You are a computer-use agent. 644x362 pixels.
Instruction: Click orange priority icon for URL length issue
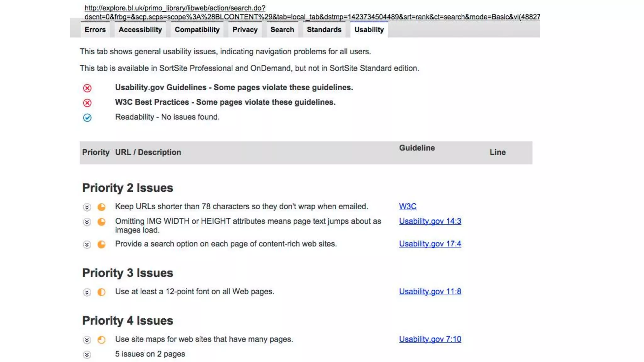101,207
